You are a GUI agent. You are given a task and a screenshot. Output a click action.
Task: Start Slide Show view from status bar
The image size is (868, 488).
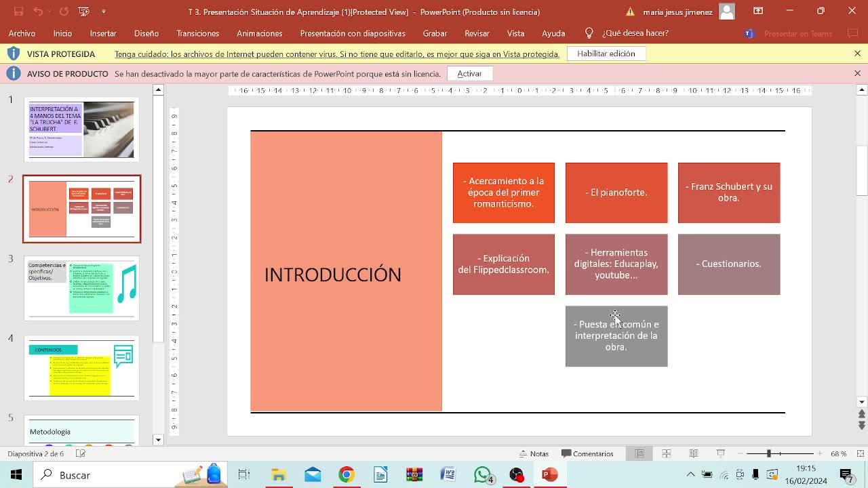pos(721,454)
